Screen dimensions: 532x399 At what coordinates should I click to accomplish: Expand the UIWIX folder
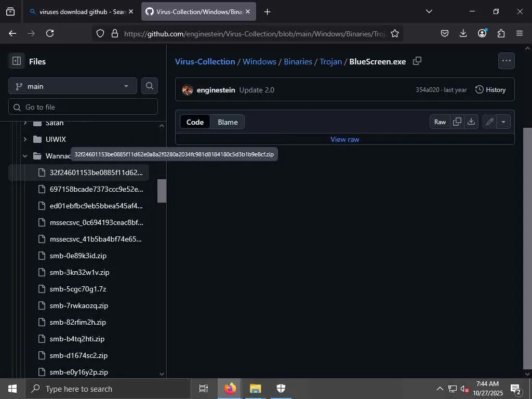click(x=25, y=139)
